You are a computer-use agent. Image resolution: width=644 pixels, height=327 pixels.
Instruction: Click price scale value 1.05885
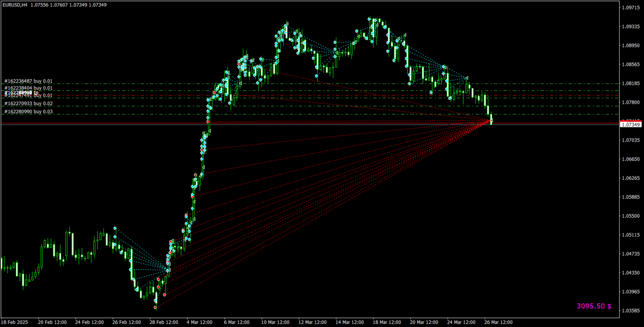[631, 197]
